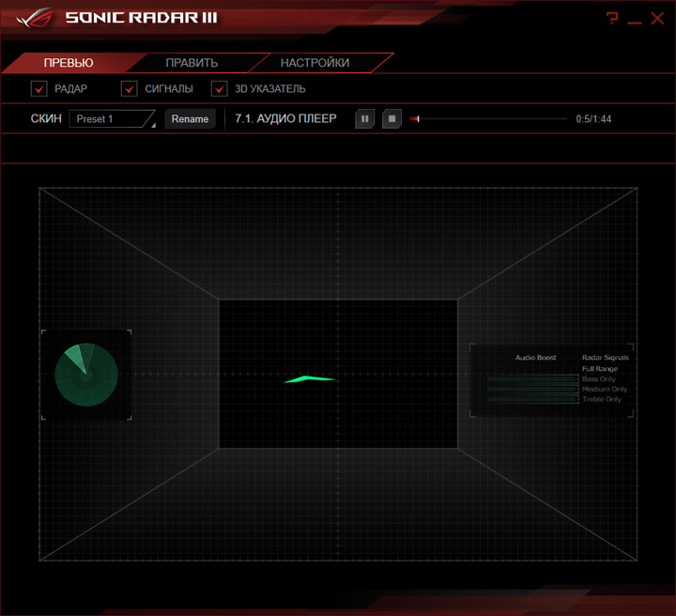
Task: Disable the 3D УКАЗАТЕЛЬ checkbox
Action: pos(220,89)
